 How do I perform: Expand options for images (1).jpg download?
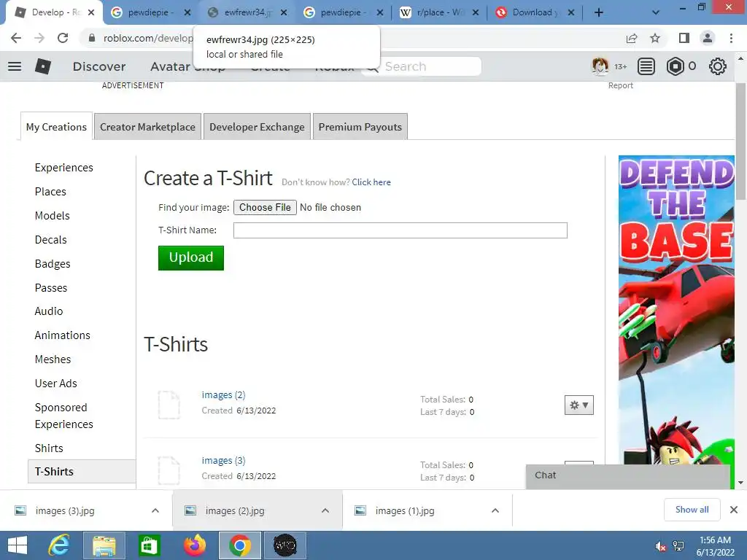(x=495, y=510)
